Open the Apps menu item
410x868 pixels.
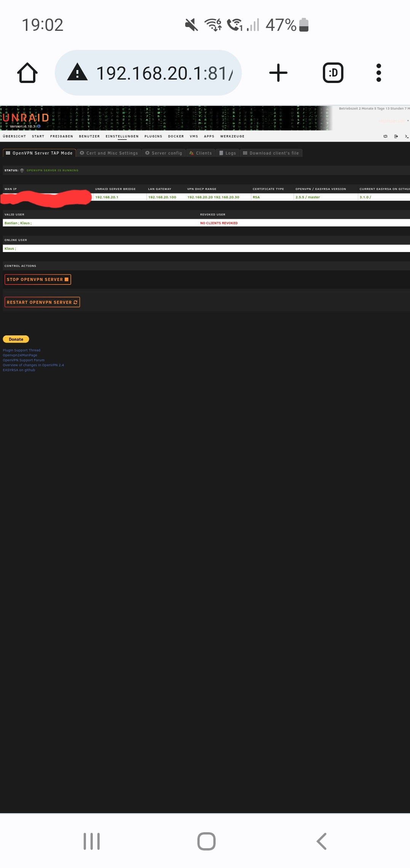pyautogui.click(x=209, y=136)
